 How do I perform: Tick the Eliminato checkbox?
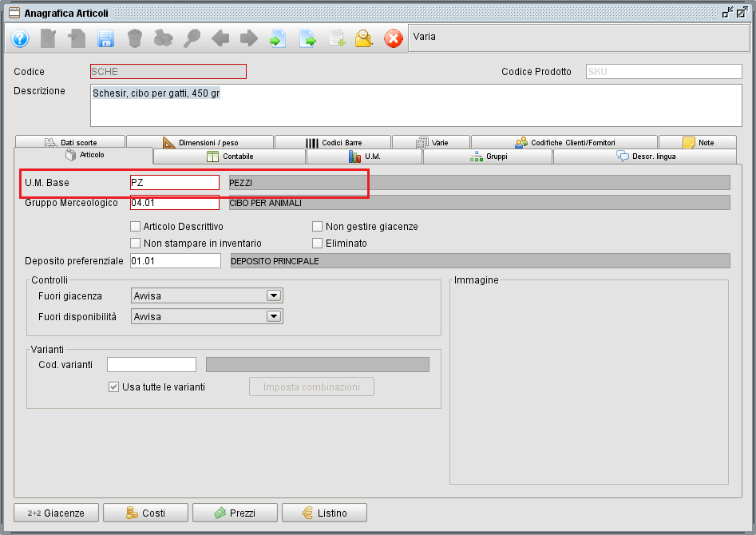[x=318, y=244]
